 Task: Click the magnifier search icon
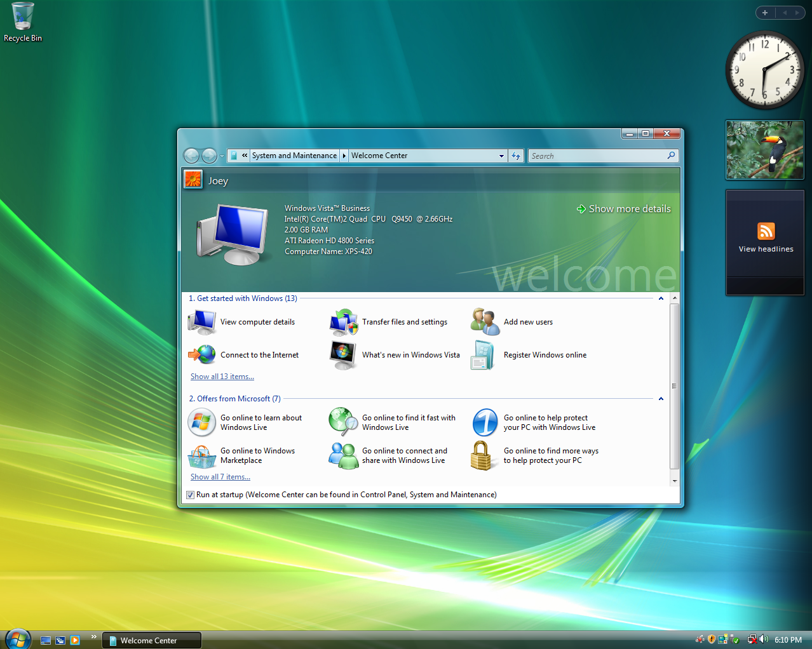coord(671,156)
